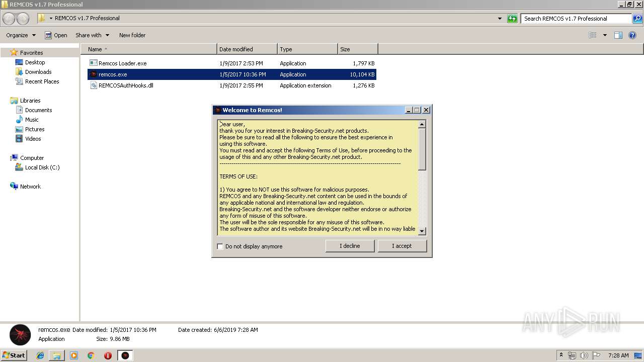Open the media player taskbar icon
Screen dimensions: 644x362
(74, 355)
